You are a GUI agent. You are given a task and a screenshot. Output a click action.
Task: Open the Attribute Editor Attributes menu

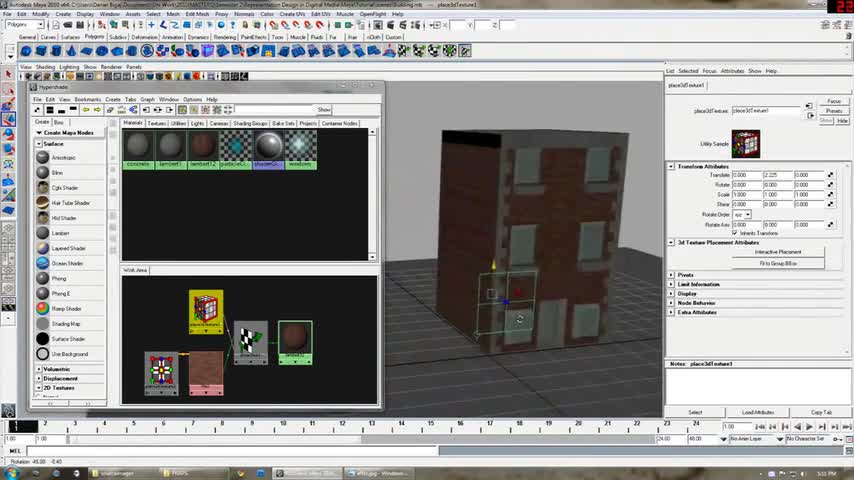(733, 71)
